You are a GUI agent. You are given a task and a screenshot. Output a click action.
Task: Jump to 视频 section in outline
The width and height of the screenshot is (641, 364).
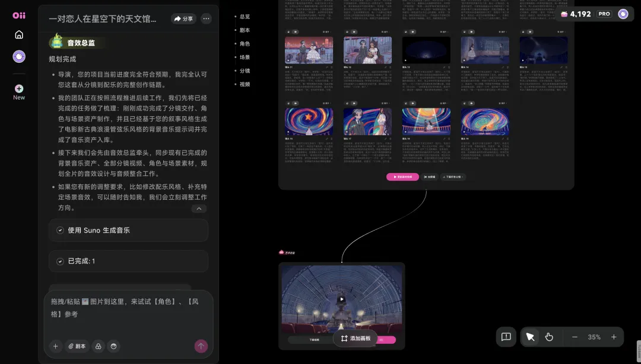(x=245, y=84)
